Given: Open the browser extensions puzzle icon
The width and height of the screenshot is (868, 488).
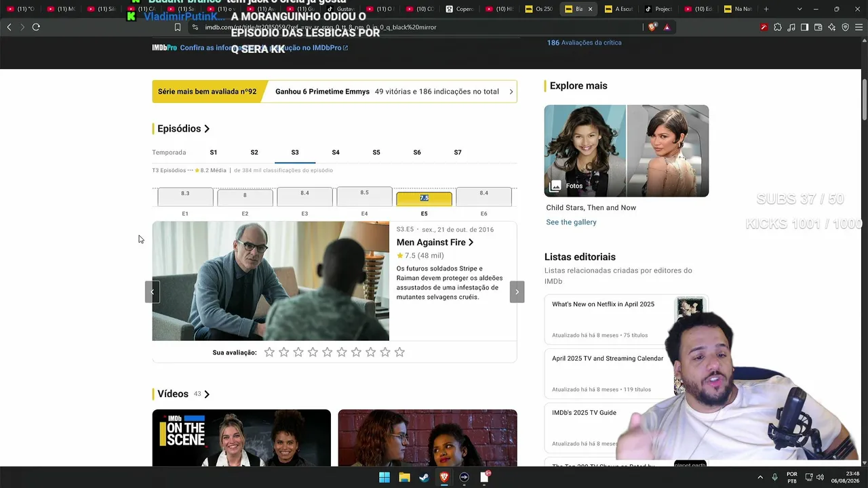Looking at the screenshot, I should pyautogui.click(x=777, y=27).
